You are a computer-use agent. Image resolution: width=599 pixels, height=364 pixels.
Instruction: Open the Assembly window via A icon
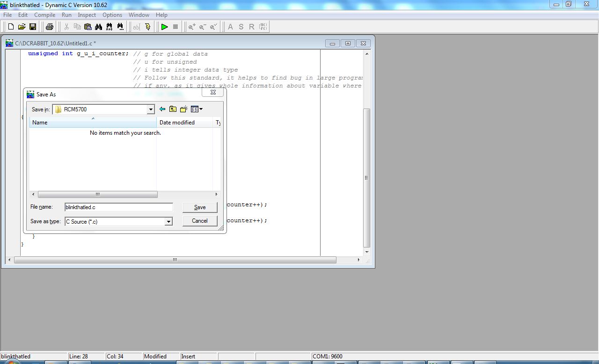[x=230, y=27]
